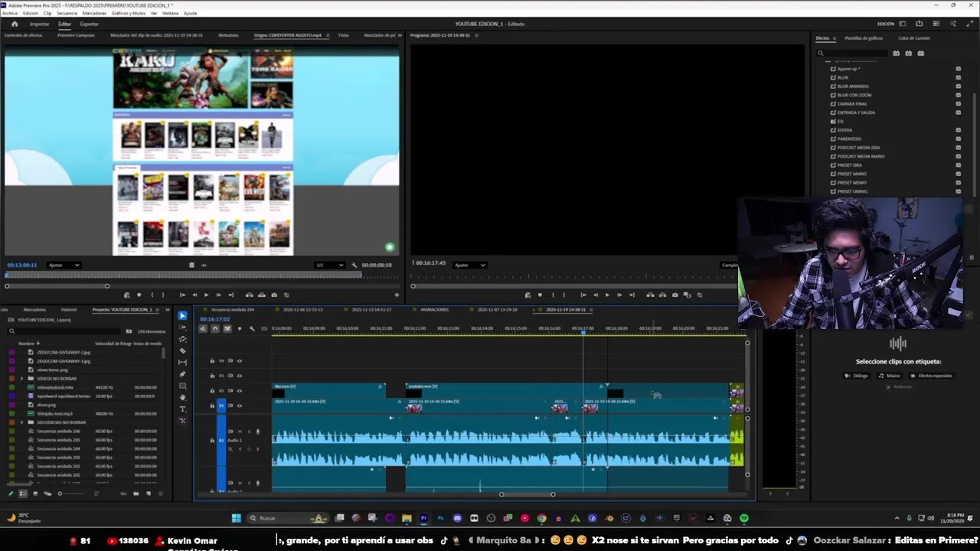980x551 pixels.
Task: Click the Source monitor button editor plus
Action: [x=397, y=295]
